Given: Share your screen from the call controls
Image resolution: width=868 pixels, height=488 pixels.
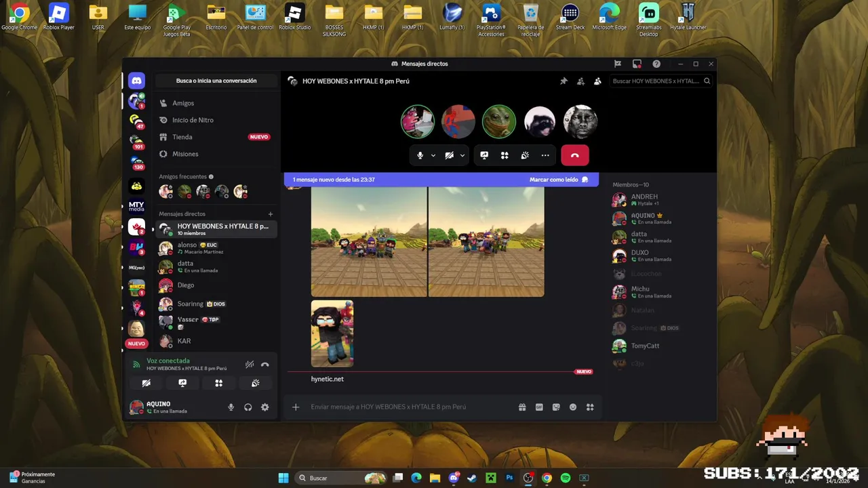Looking at the screenshot, I should tap(484, 155).
